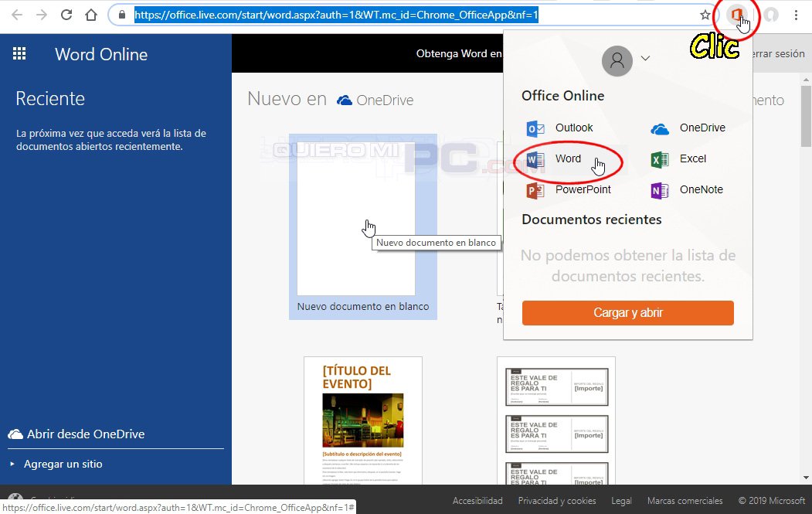Click the PowerPoint icon in Office popup
This screenshot has width=812, height=514.
pos(535,190)
